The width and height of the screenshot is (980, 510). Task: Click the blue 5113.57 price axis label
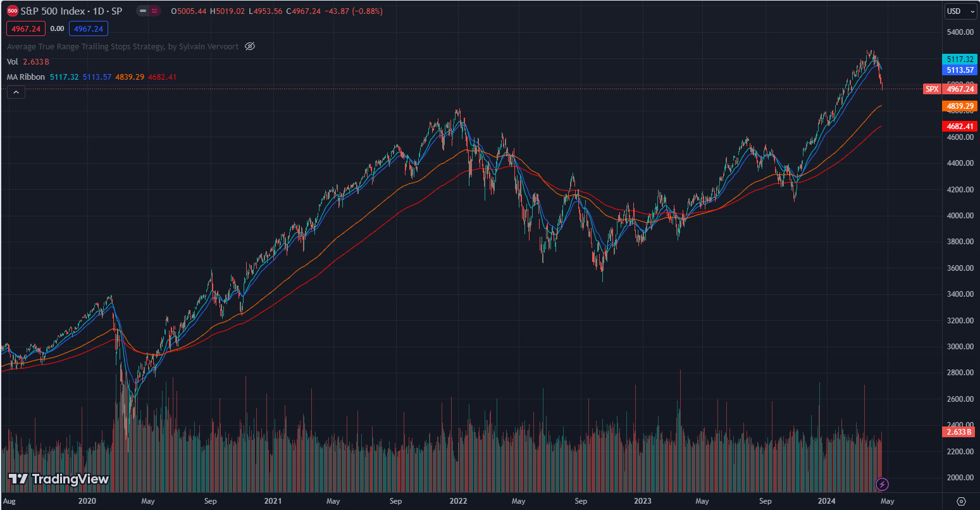[959, 70]
